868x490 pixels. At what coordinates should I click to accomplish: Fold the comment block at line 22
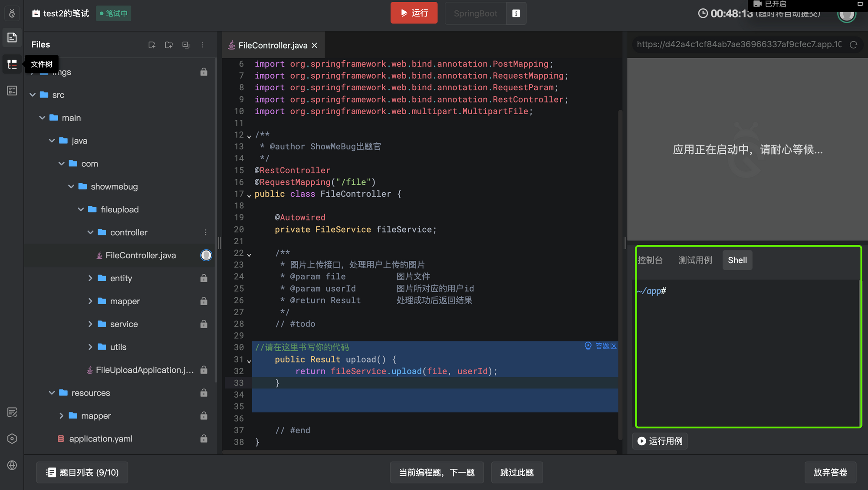pyautogui.click(x=249, y=254)
